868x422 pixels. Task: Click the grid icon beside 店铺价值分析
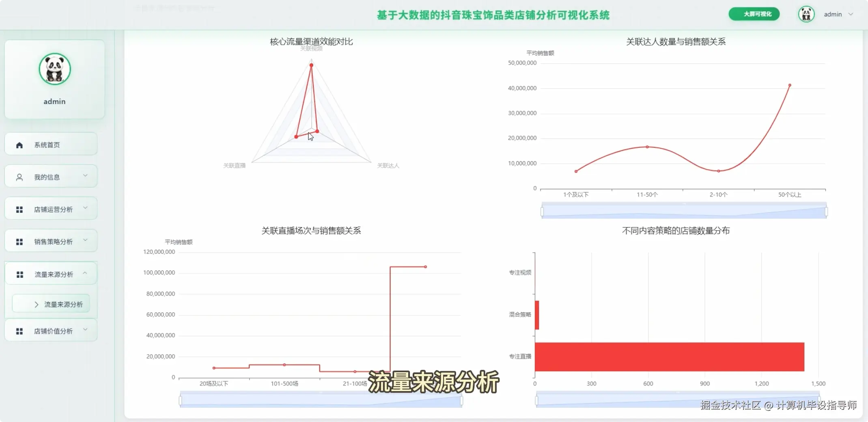(x=19, y=331)
